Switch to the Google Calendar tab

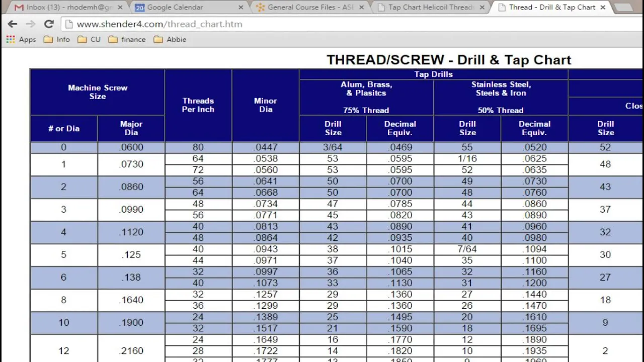pyautogui.click(x=189, y=8)
